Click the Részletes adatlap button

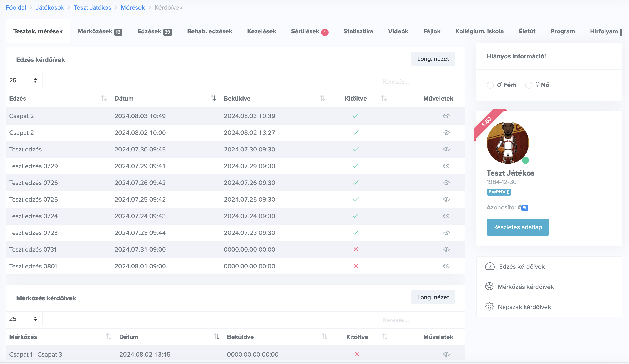click(517, 227)
